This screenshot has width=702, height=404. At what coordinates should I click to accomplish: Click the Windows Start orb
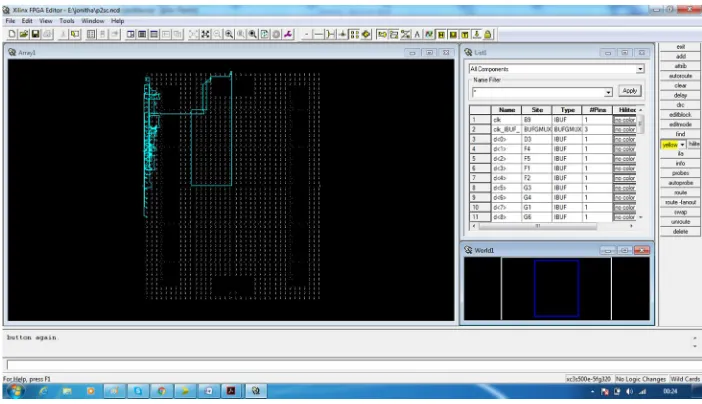click(x=16, y=391)
